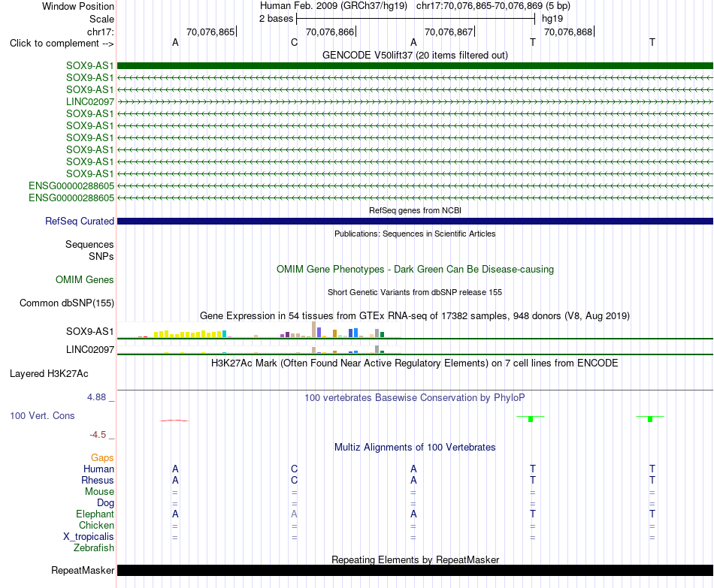Click base C in the Human alignment row

click(x=294, y=469)
